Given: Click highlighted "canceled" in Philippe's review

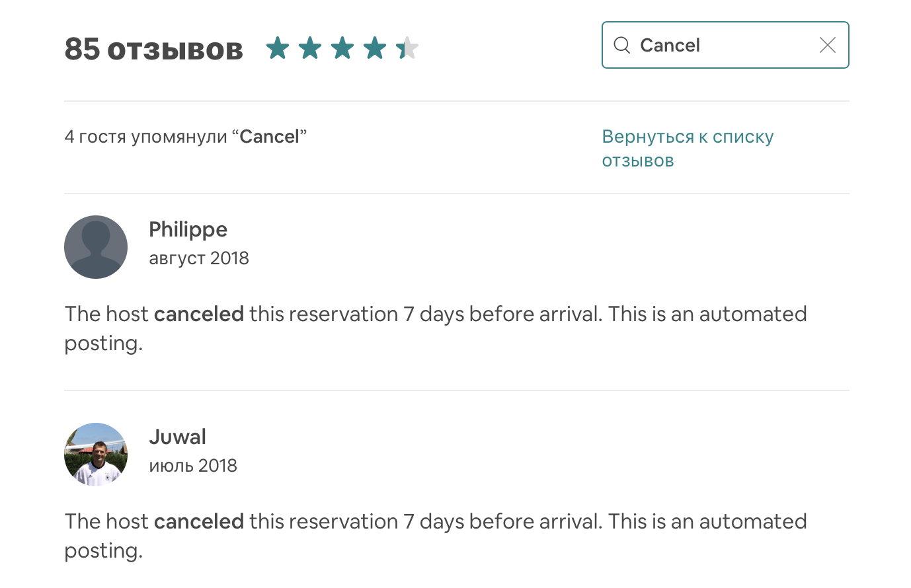Looking at the screenshot, I should (x=199, y=314).
